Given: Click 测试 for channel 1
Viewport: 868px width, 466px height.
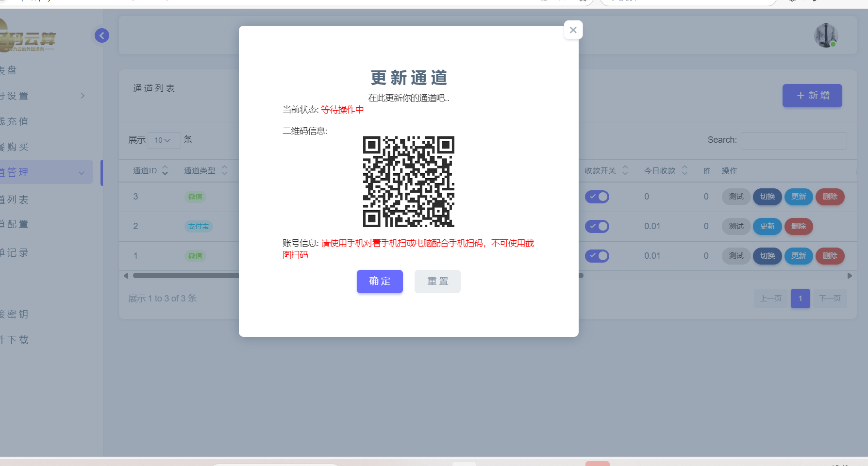Looking at the screenshot, I should tap(736, 256).
